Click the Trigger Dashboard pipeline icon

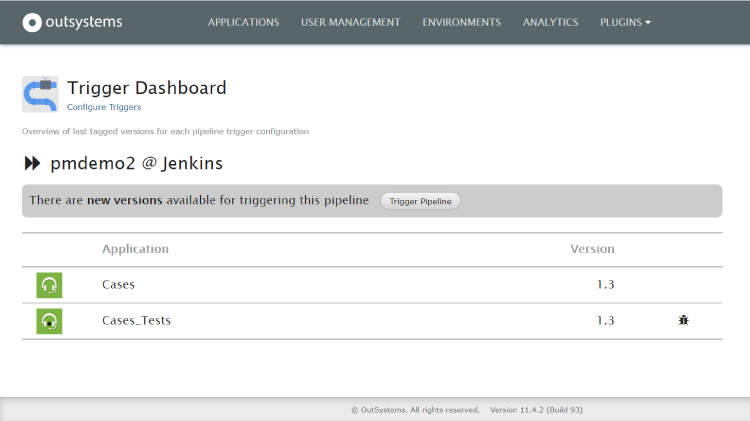[39, 94]
